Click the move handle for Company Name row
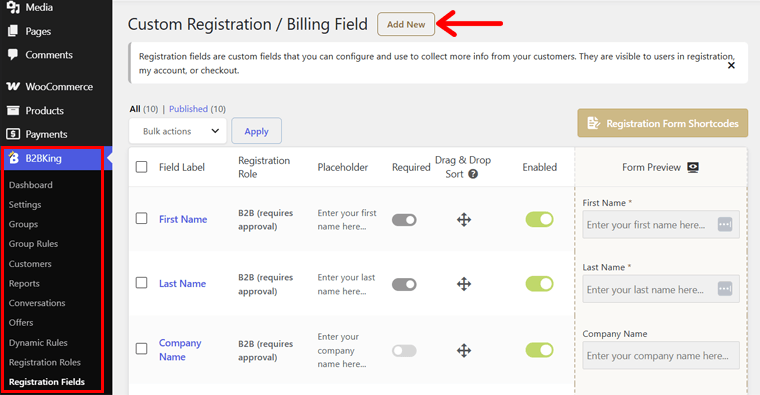The height and width of the screenshot is (395, 760). tap(464, 350)
